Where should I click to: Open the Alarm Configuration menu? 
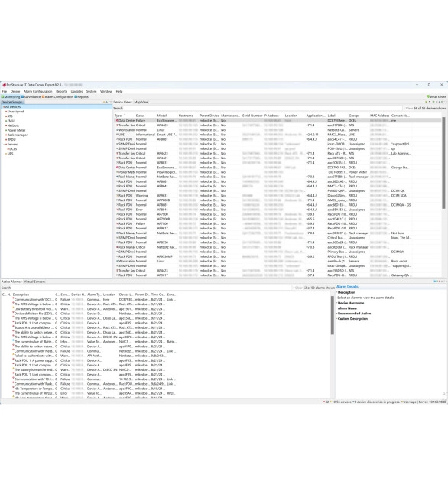tap(38, 91)
